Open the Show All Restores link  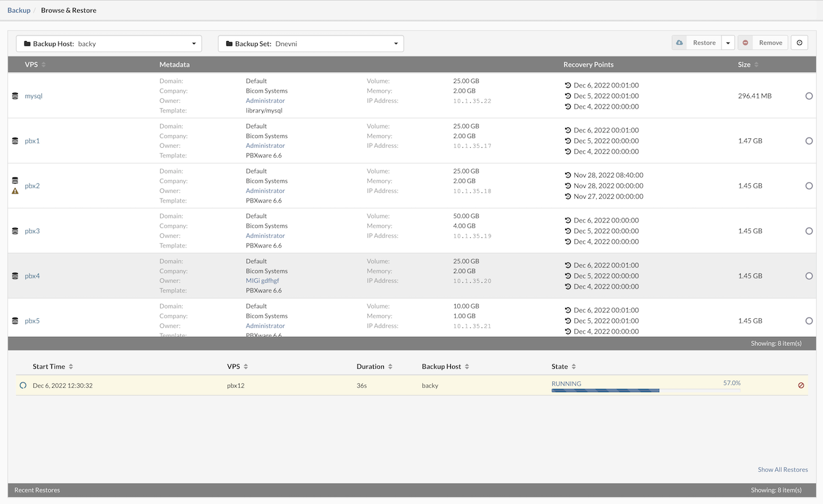[x=782, y=470]
